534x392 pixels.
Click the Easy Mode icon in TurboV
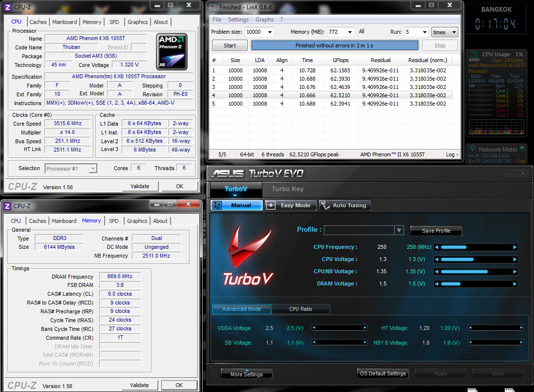tap(271, 206)
